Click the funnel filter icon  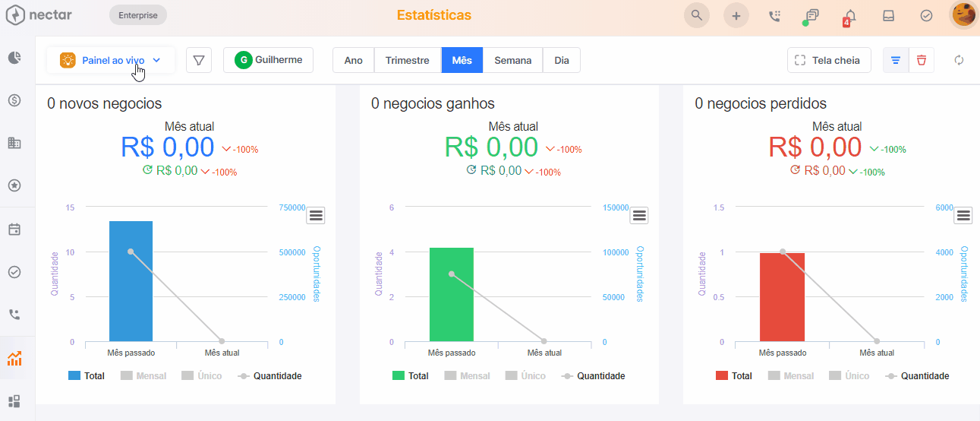pos(199,60)
